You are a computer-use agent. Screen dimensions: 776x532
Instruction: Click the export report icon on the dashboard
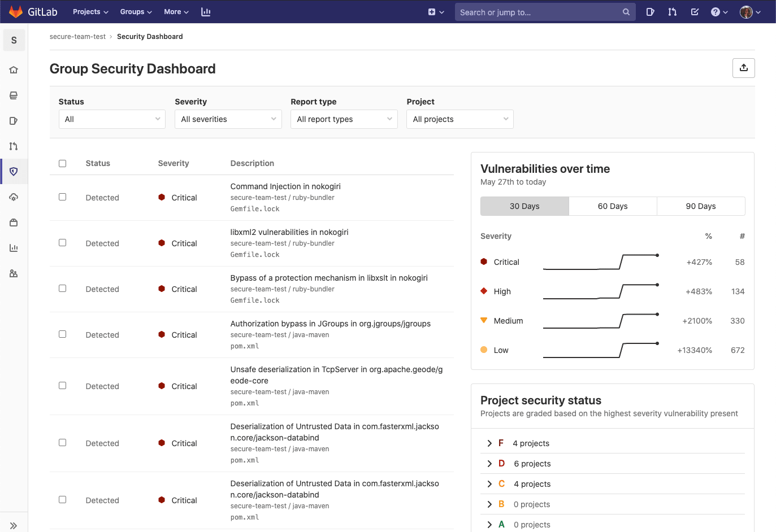coord(743,68)
